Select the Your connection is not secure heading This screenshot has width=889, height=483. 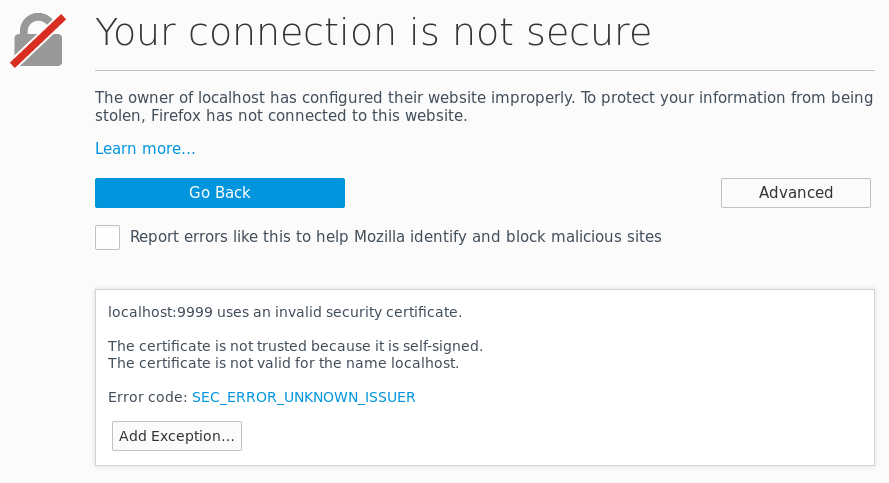pos(373,32)
